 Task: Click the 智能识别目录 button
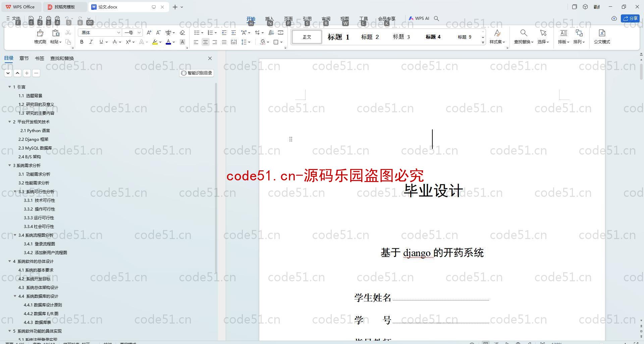(x=197, y=73)
